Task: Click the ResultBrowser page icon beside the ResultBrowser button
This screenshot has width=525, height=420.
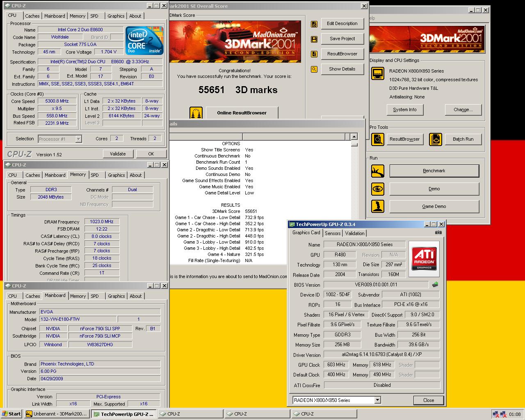Action: (x=314, y=54)
